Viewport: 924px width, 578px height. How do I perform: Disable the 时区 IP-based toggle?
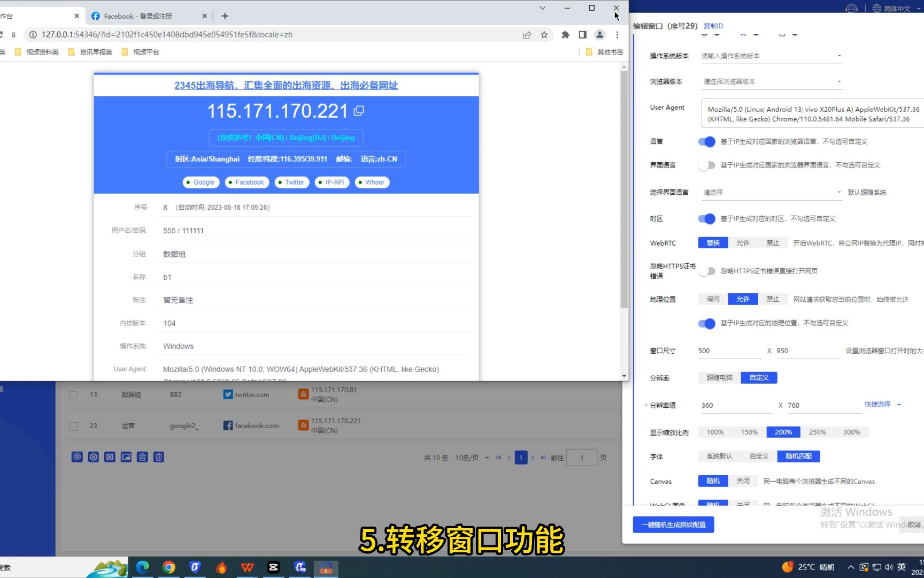click(706, 218)
